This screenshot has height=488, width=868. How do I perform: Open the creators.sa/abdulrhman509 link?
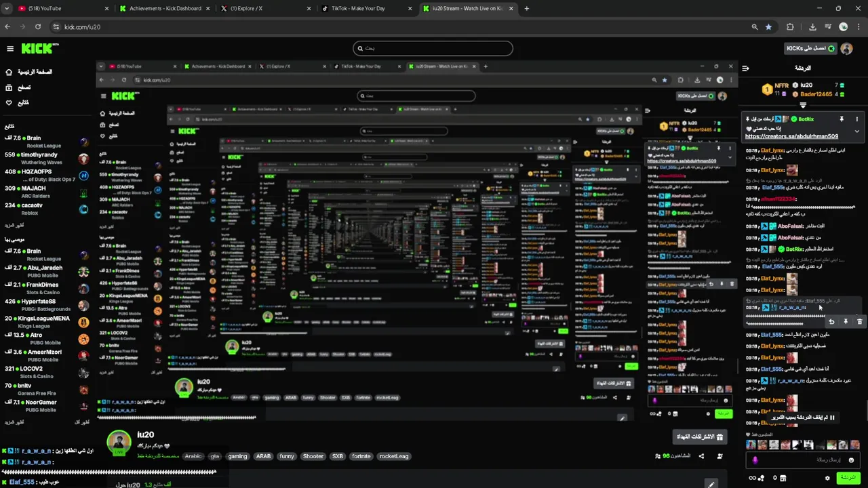tap(791, 136)
